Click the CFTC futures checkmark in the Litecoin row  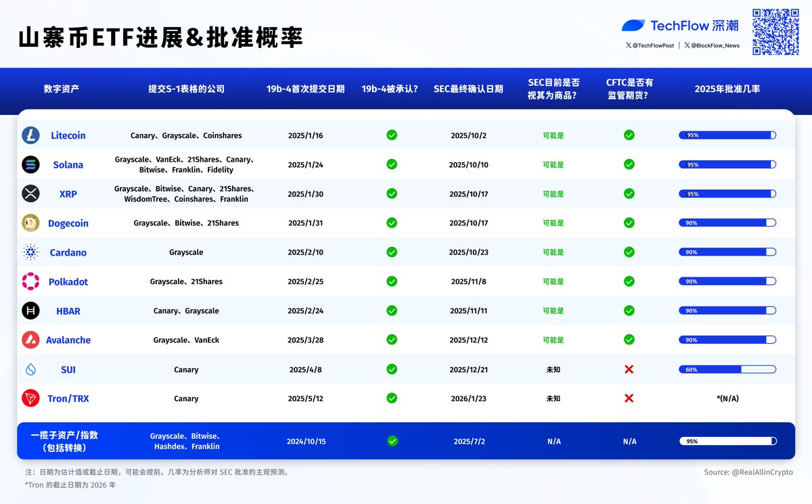click(x=629, y=135)
